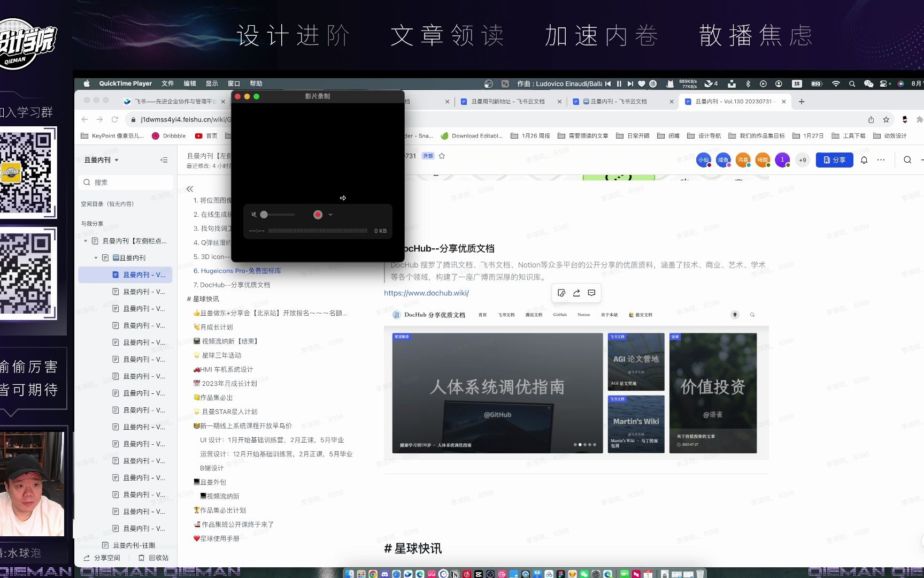Jump to outline section # 星球快讯
This screenshot has width=924, height=578.
point(203,299)
